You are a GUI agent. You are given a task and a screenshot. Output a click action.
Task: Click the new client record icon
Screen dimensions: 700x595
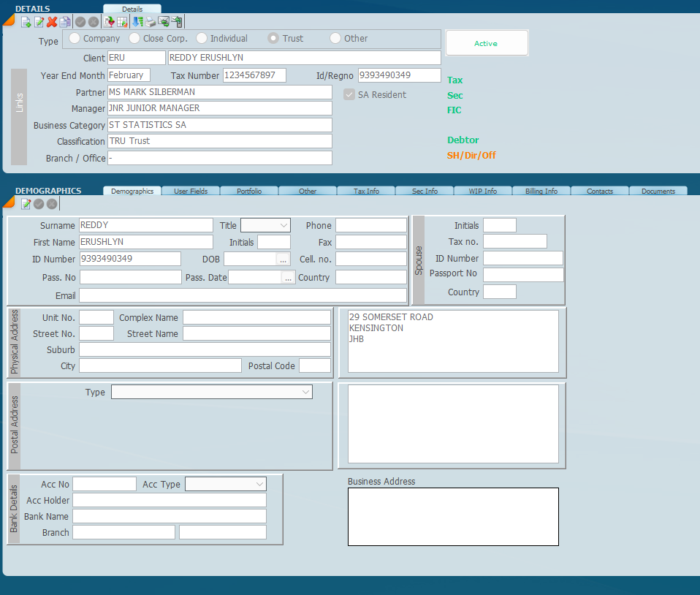tap(26, 22)
